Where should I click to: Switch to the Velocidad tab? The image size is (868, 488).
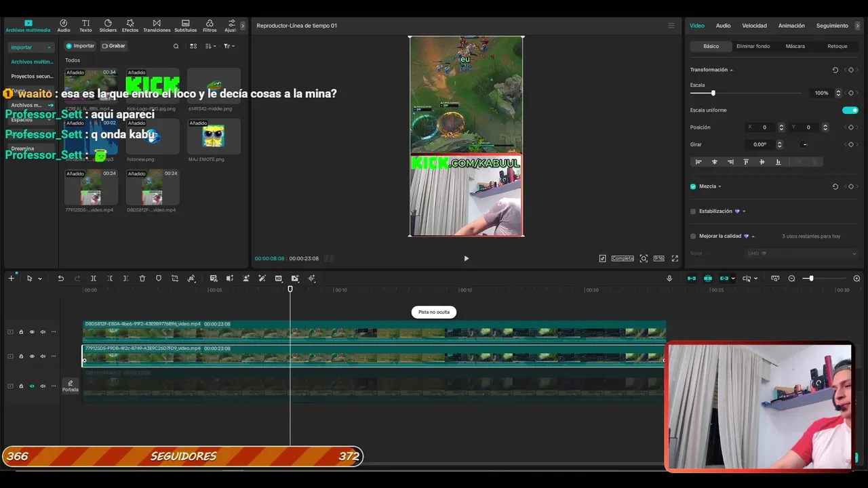[x=754, y=26]
